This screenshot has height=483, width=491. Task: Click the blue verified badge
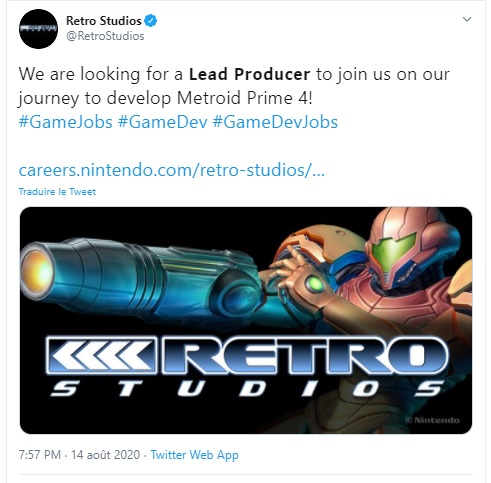(151, 21)
